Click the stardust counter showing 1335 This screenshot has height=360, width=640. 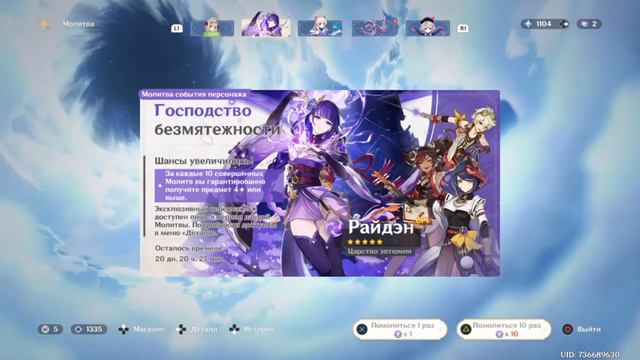click(x=89, y=329)
